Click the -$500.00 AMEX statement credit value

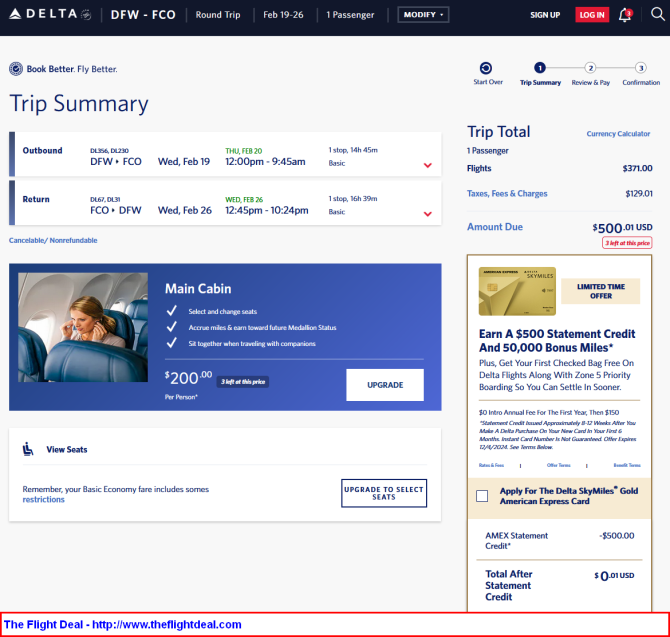(x=617, y=536)
